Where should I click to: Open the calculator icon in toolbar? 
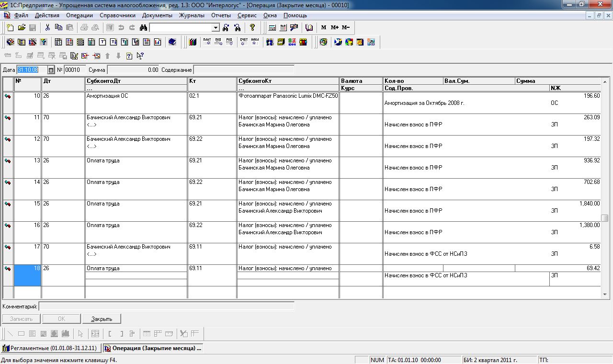pos(272,28)
